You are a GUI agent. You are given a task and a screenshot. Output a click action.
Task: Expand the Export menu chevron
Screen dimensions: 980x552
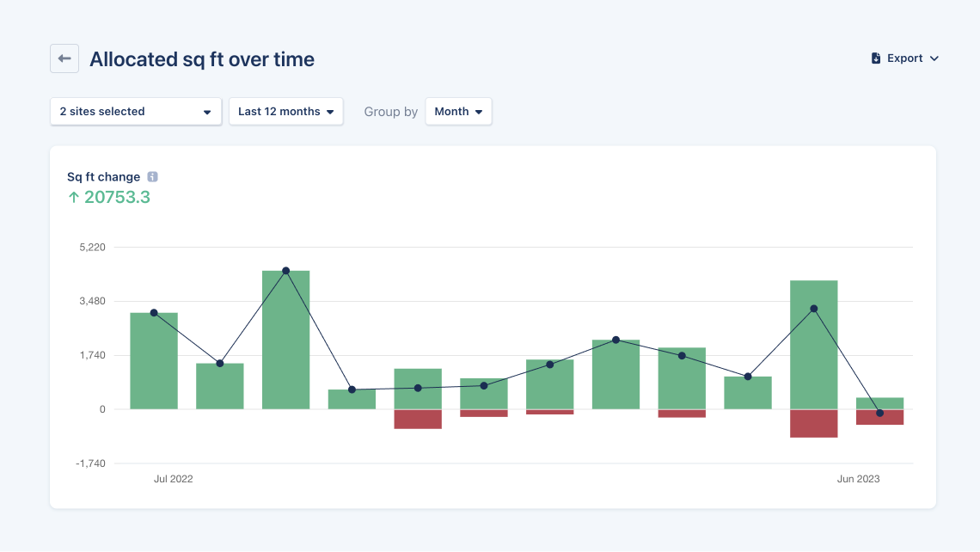pos(934,58)
